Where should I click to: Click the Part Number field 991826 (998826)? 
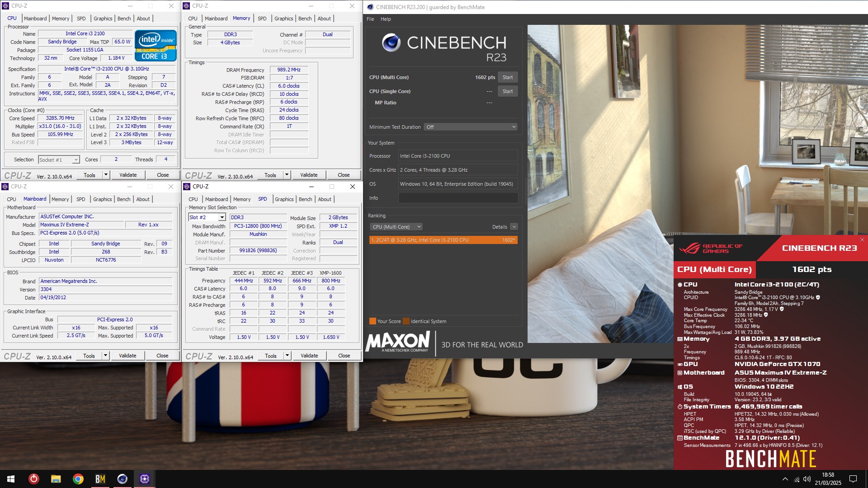pyautogui.click(x=258, y=250)
